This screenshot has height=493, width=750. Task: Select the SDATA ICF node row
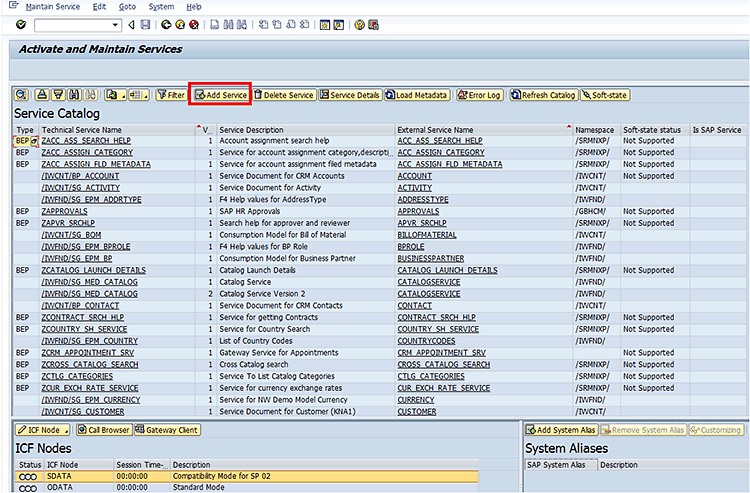[59, 476]
